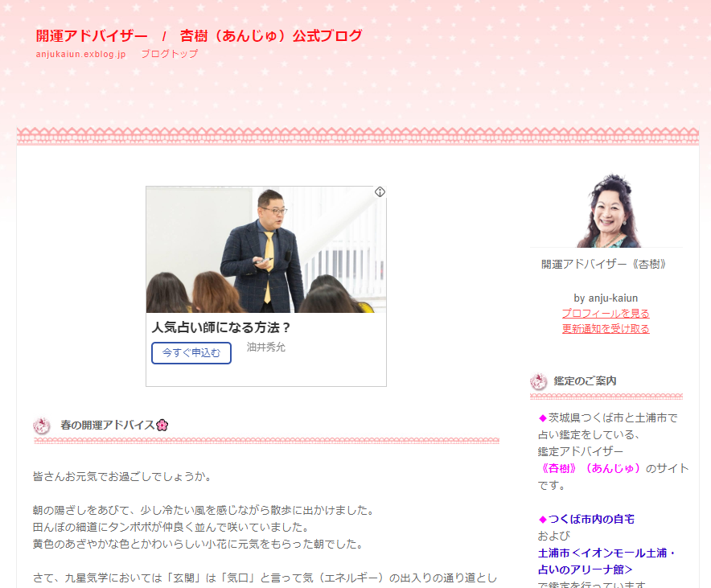The height and width of the screenshot is (588, 711).
Task: Go to ブログトップ
Action: pos(170,54)
